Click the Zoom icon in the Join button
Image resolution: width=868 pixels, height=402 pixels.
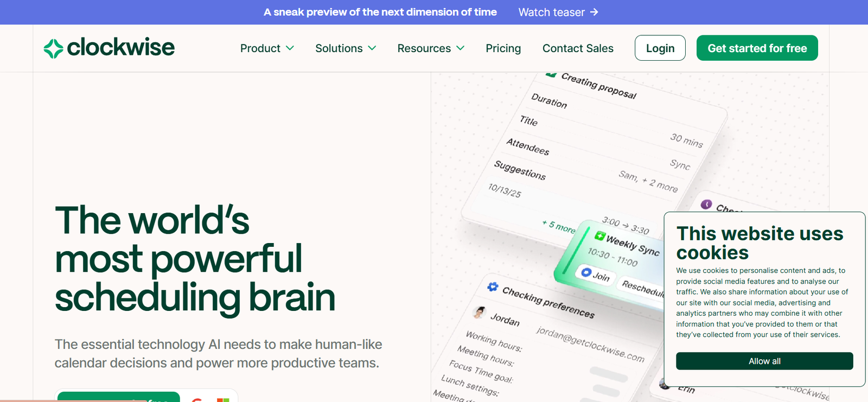tap(586, 272)
